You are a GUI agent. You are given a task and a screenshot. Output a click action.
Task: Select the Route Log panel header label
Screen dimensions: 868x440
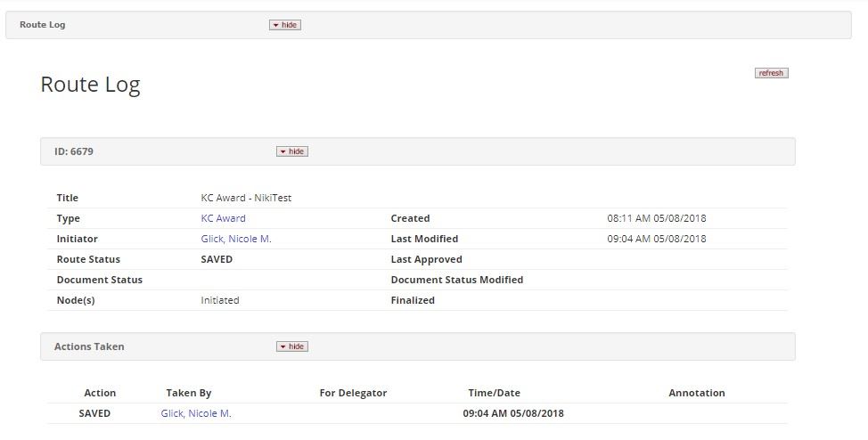[42, 25]
